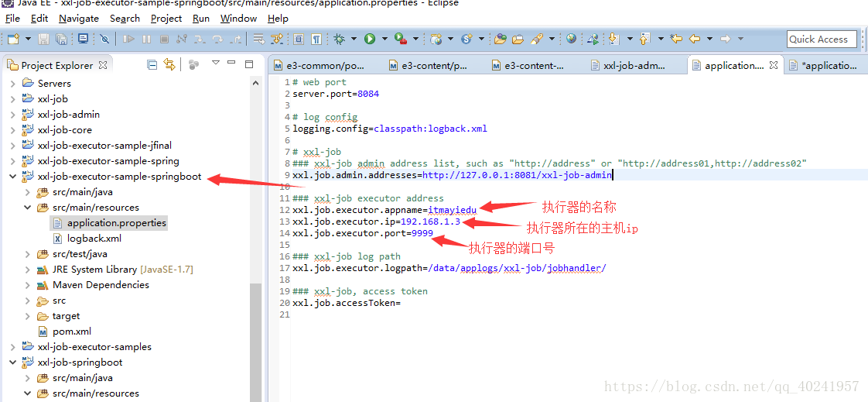Click the Open Task icon
Image resolution: width=868 pixels, height=402 pixels.
pos(518,39)
